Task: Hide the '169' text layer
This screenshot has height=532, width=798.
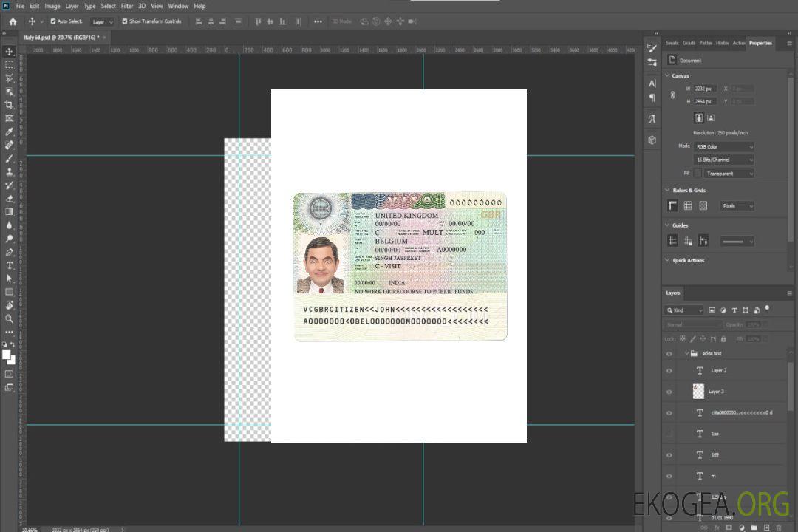Action: coord(669,455)
